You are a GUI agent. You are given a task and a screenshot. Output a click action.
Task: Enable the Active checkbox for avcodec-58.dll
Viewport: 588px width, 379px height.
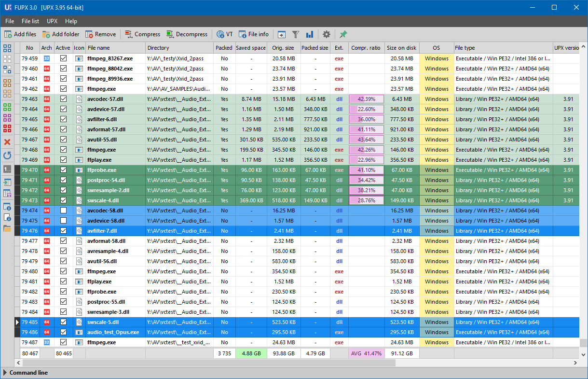point(63,210)
